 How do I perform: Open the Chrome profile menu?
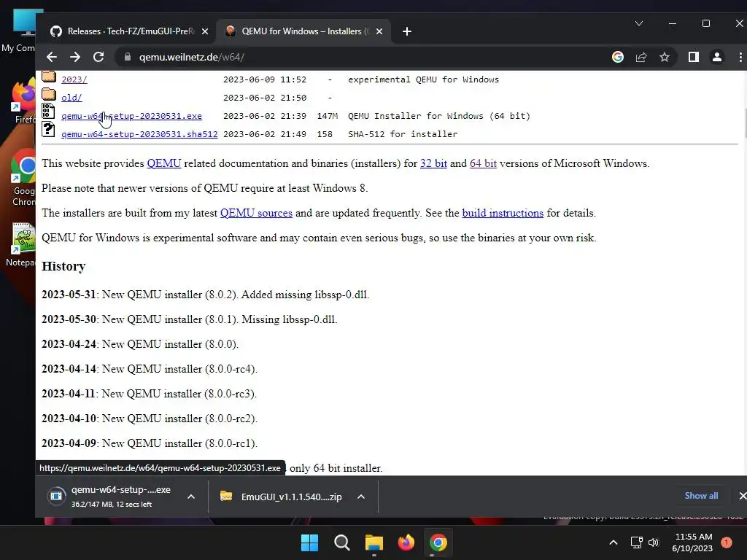pyautogui.click(x=716, y=57)
